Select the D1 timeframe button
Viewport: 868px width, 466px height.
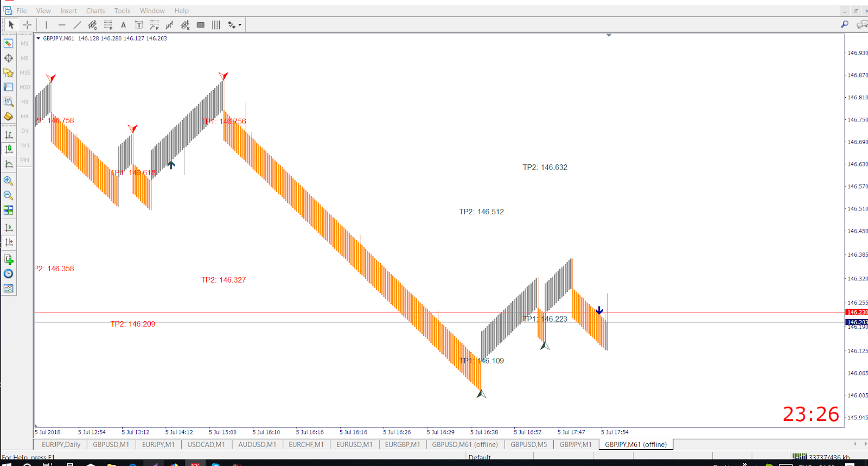pos(24,131)
